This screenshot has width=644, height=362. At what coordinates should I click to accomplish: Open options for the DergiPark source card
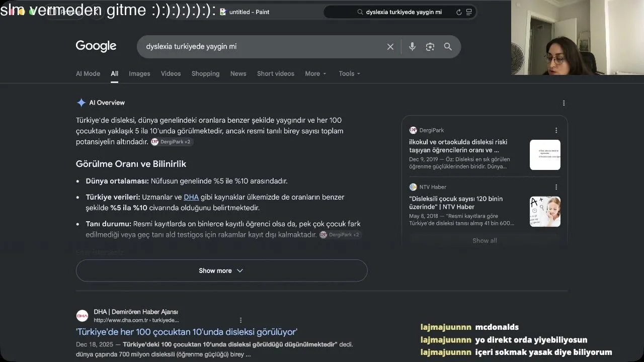[556, 130]
